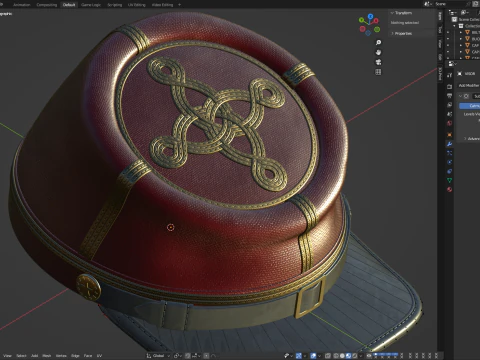Open the Render properties tab

point(449,86)
